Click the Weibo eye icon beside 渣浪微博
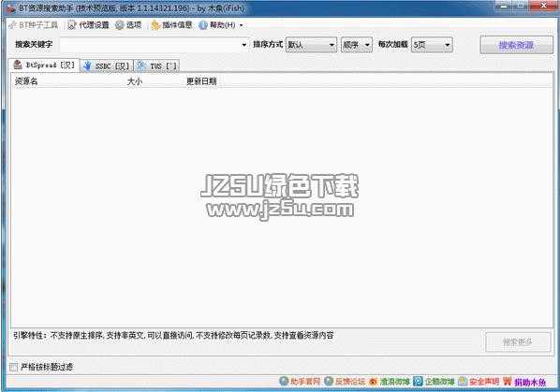 coord(374,382)
